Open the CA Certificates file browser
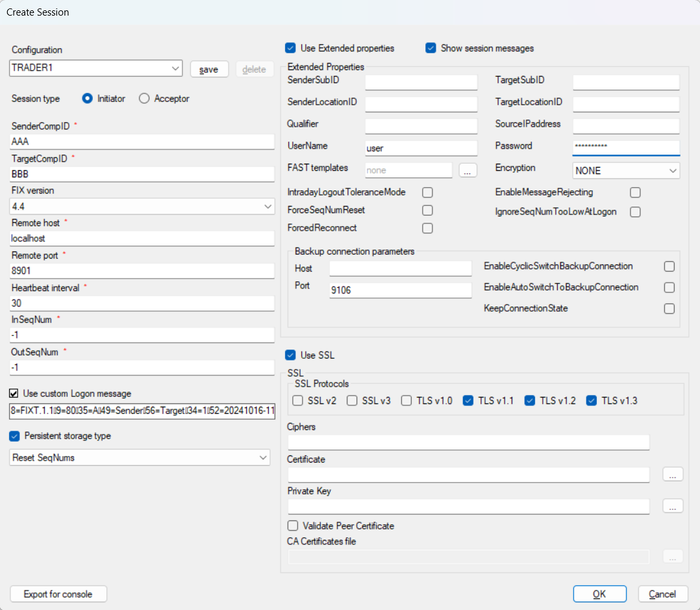The width and height of the screenshot is (700, 610). [673, 556]
